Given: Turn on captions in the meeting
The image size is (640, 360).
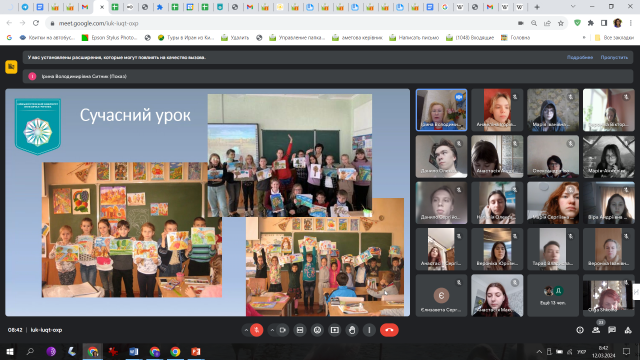Looking at the screenshot, I should (x=300, y=330).
